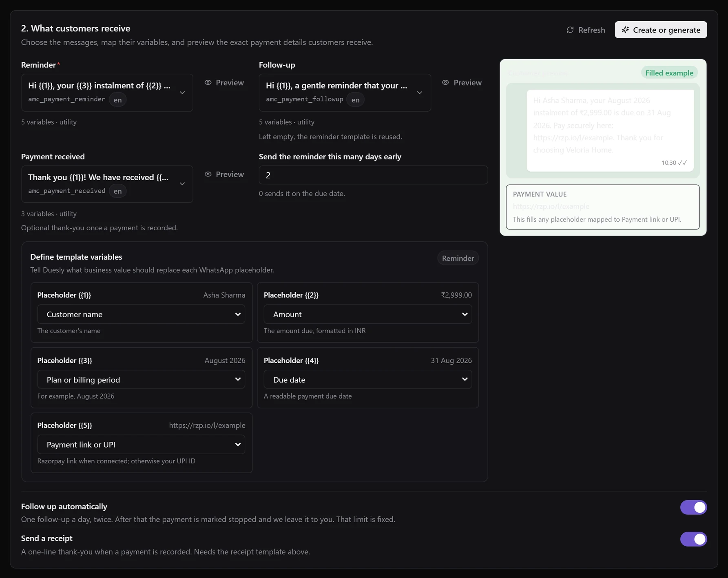Expand the Follow-up template chevron

419,93
